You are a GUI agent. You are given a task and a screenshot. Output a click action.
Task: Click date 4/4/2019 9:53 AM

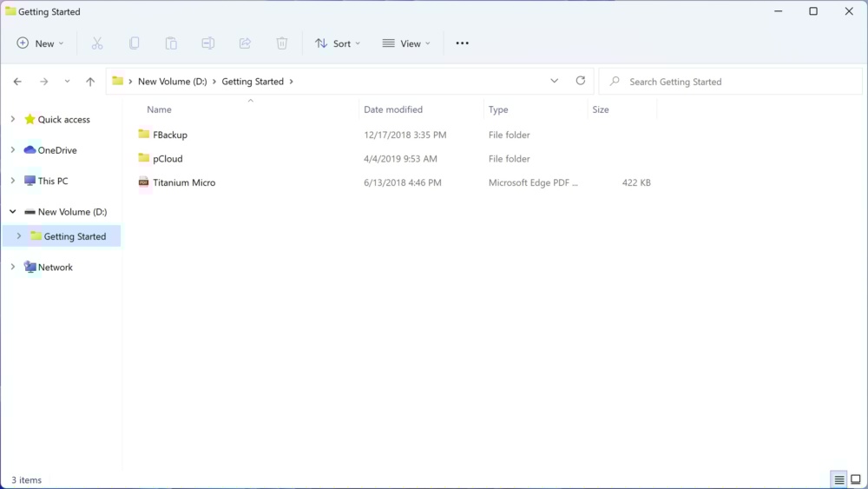pos(400,158)
